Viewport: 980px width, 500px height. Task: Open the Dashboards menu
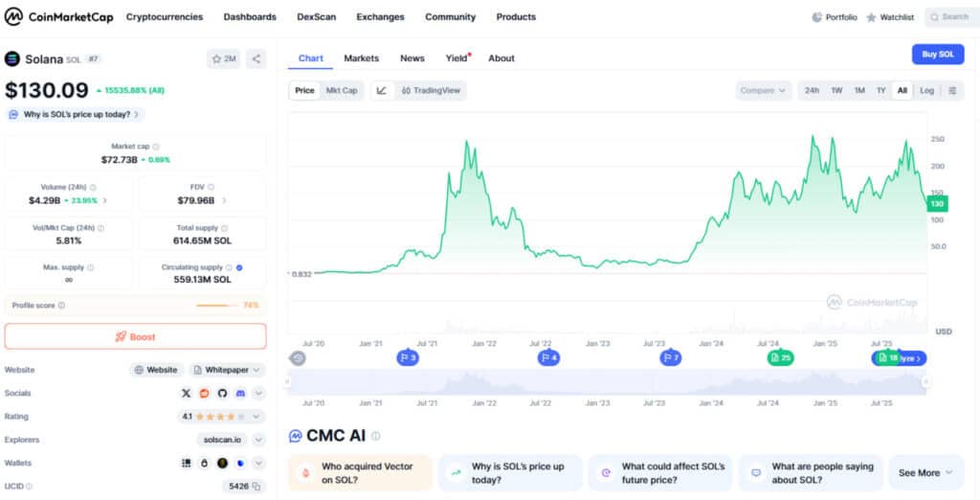click(250, 17)
